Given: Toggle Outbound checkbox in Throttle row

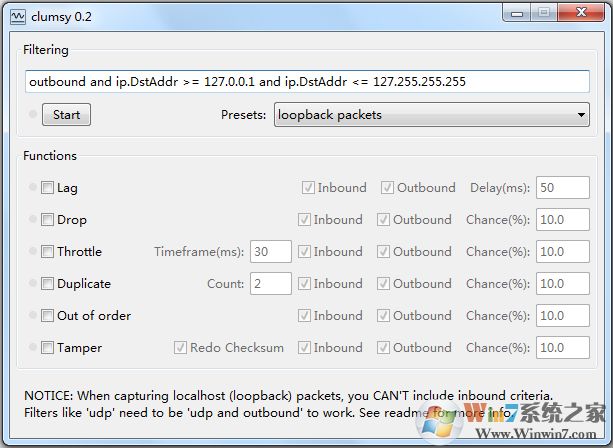Looking at the screenshot, I should [383, 251].
